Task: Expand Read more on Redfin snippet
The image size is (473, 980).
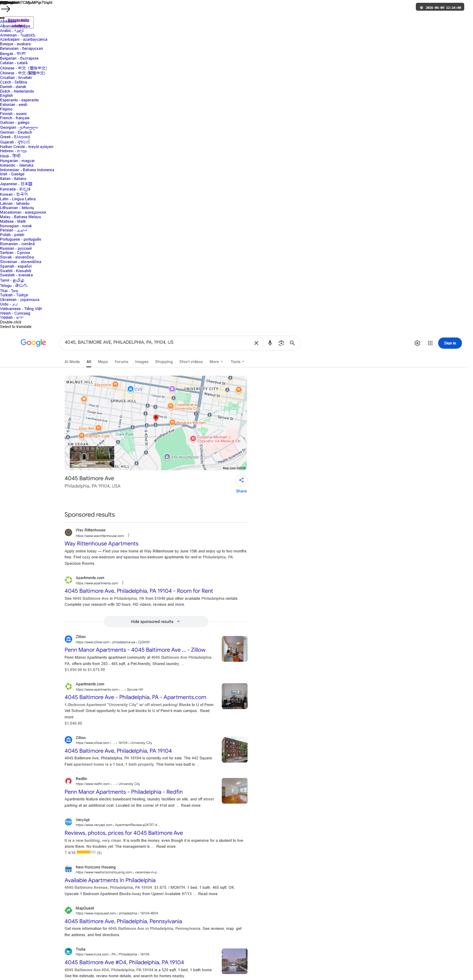Action: [x=191, y=805]
